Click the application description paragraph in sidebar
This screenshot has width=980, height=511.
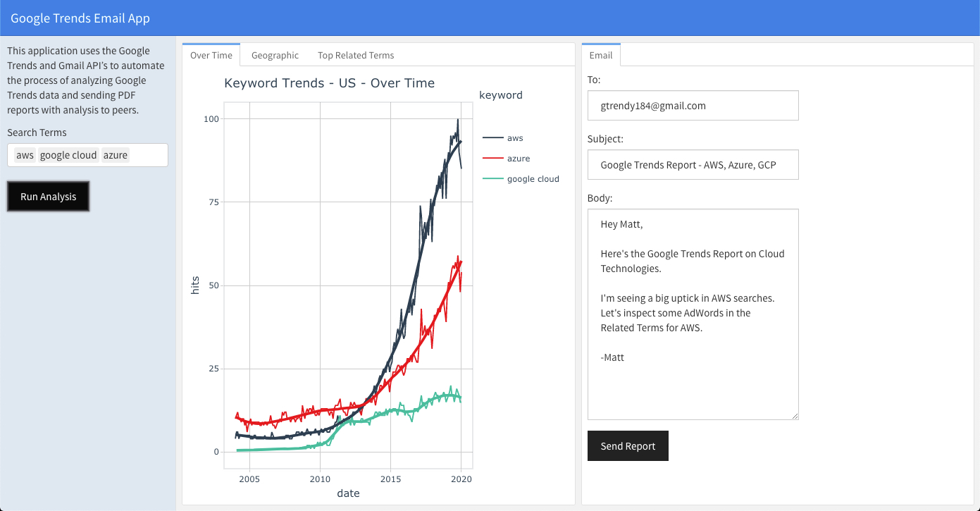click(x=86, y=80)
